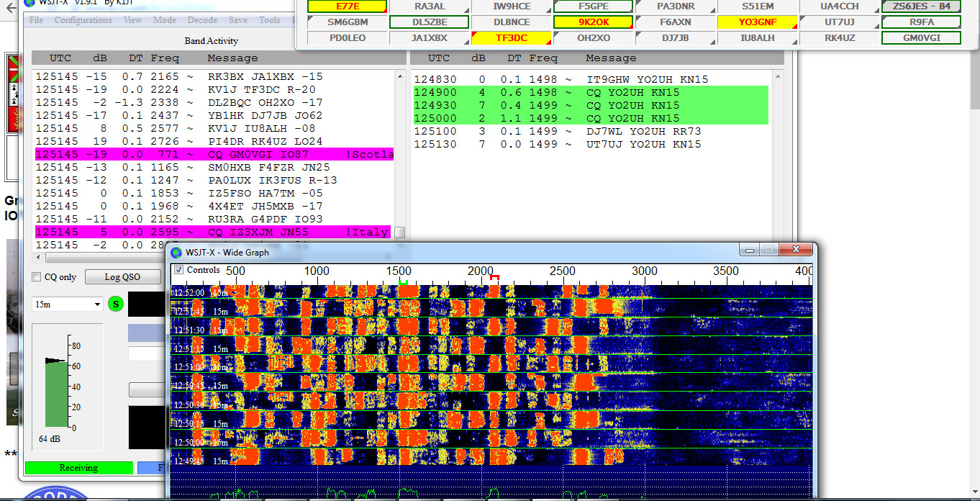Enable the CQ only checkbox
Screen dimensions: 980x501
35,276
